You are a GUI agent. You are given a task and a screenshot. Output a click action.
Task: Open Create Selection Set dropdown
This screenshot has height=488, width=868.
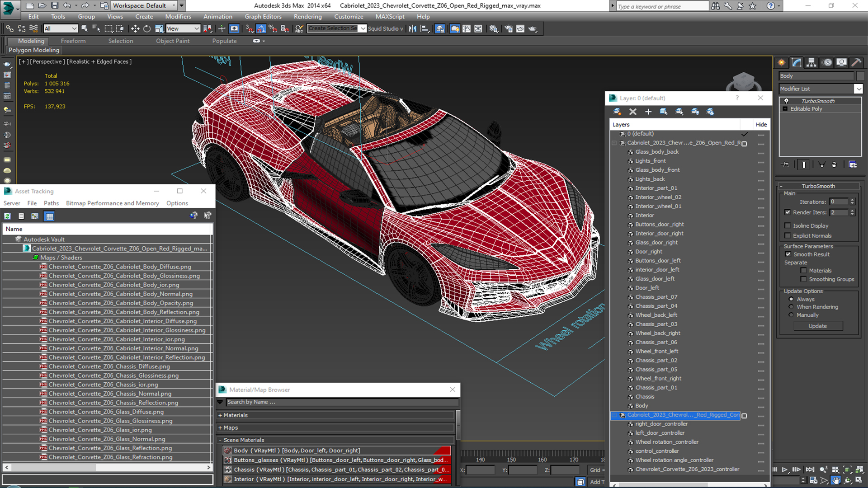363,28
